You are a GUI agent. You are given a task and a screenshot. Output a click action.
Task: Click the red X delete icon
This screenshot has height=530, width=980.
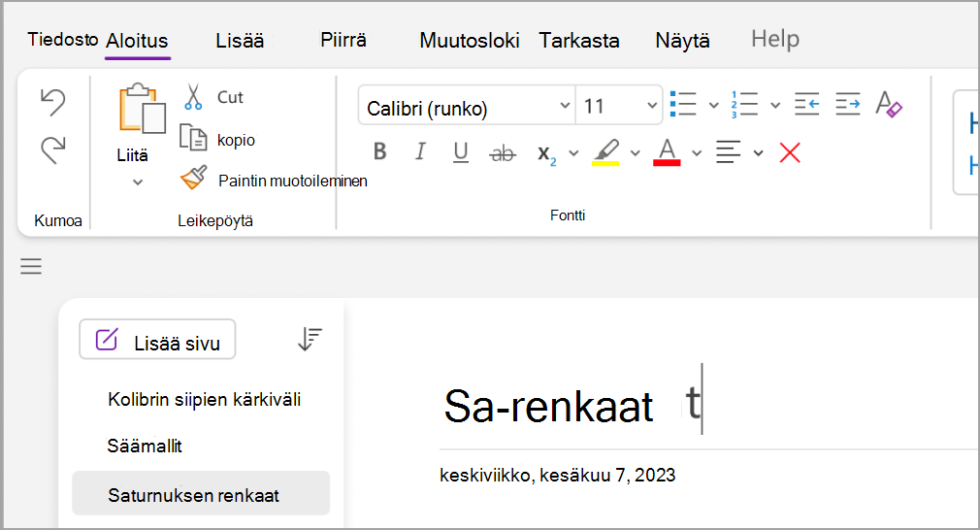coord(790,151)
